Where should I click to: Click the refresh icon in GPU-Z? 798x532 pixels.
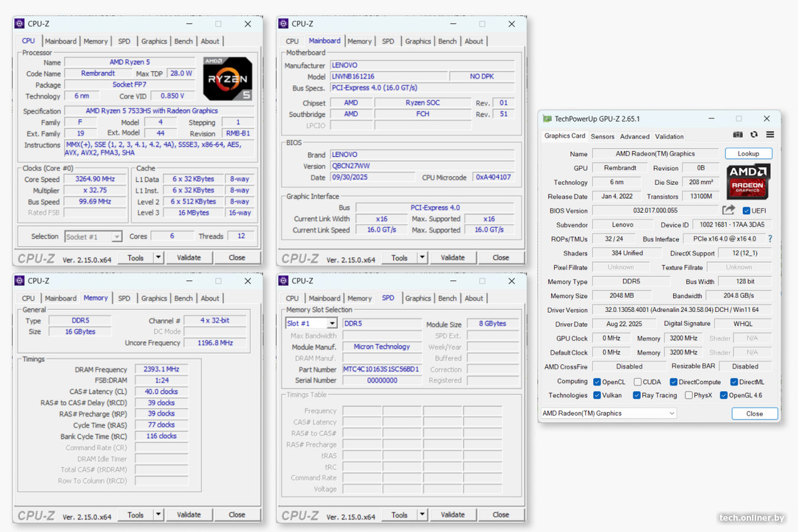click(753, 134)
